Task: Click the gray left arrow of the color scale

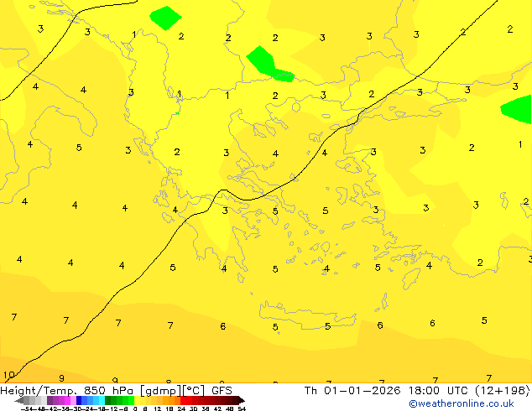Action: (x=18, y=401)
